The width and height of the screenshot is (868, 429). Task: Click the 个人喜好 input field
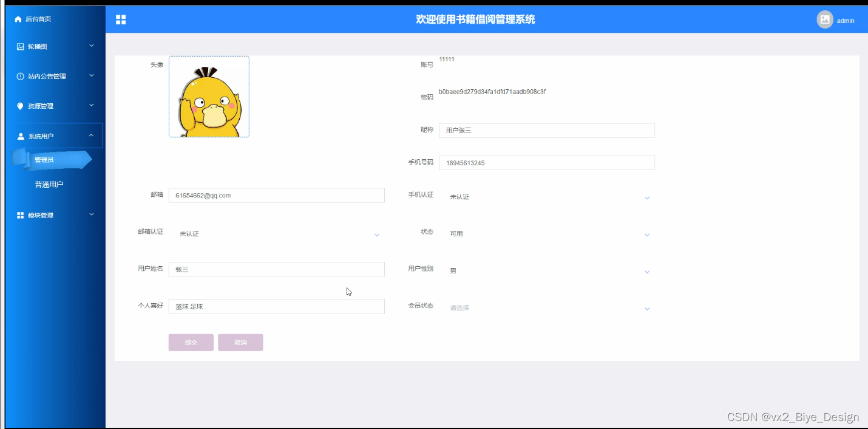point(277,306)
